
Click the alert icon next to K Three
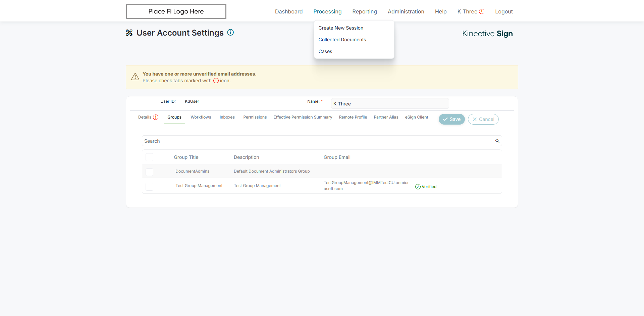tap(482, 11)
